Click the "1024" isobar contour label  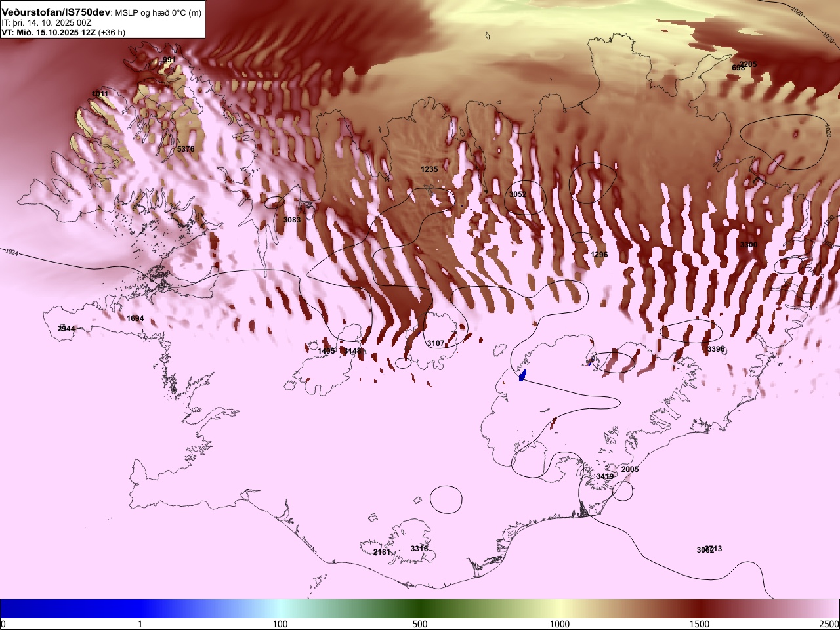(12, 252)
